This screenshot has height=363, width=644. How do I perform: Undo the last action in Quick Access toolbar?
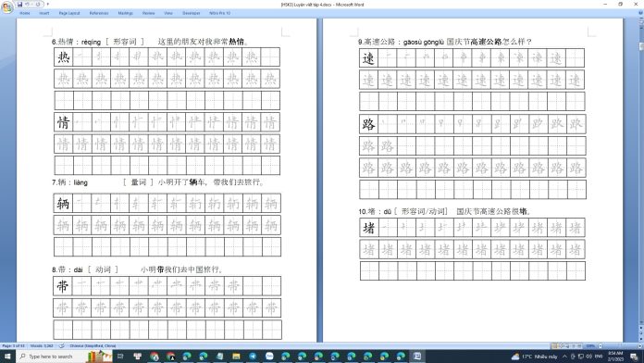[x=27, y=4]
